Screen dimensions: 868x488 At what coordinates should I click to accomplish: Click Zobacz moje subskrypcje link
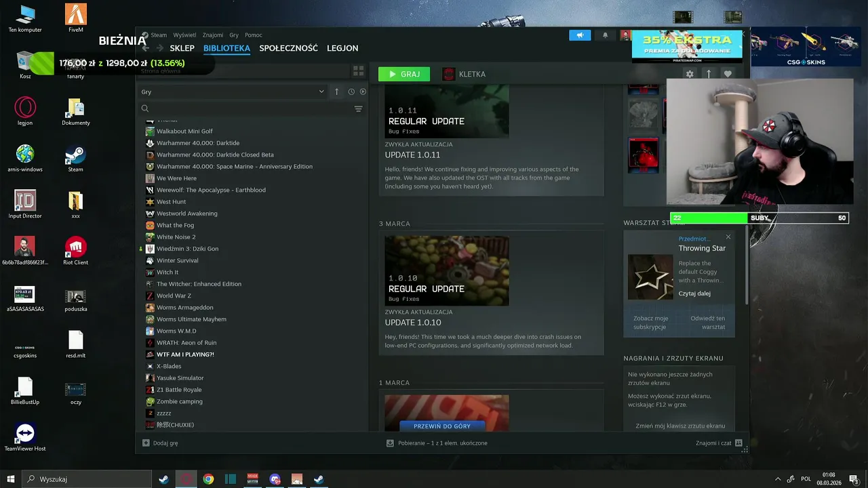pyautogui.click(x=651, y=323)
